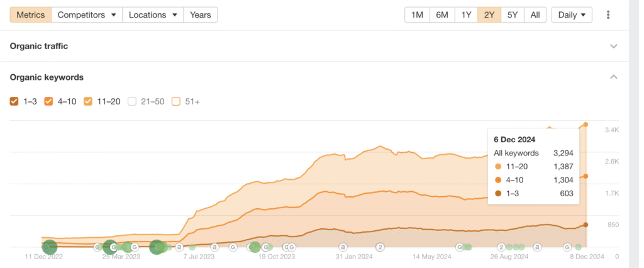Toggle the 11–20 positions checkbox
The width and height of the screenshot is (644, 268).
[88, 101]
